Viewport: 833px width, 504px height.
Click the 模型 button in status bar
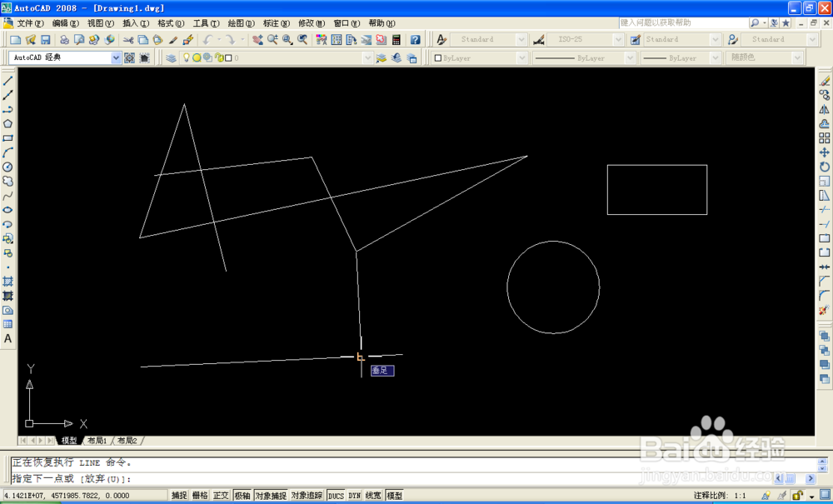[x=395, y=496]
